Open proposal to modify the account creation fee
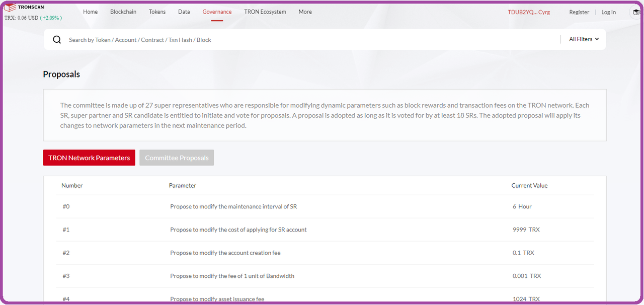 pos(226,253)
